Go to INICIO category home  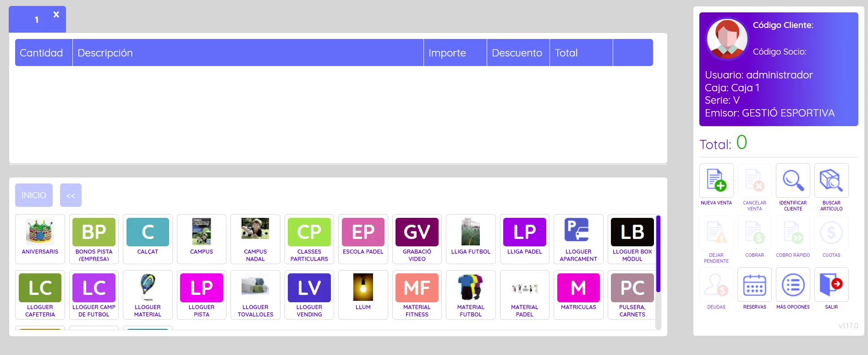(x=34, y=195)
